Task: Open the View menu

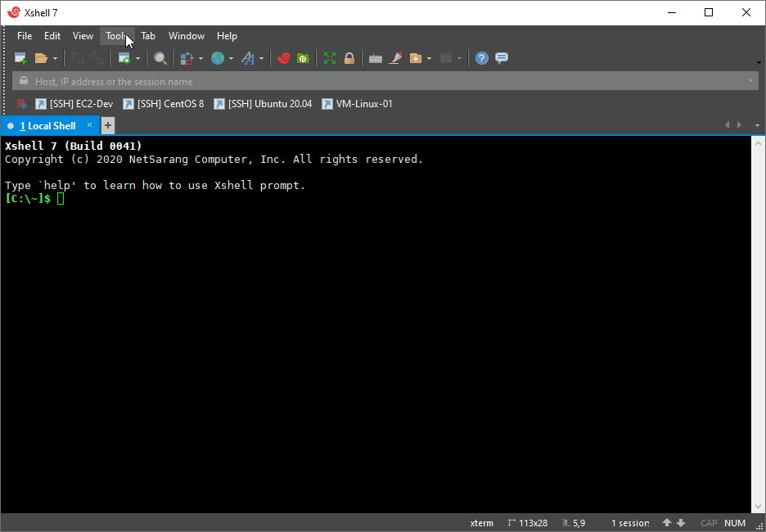Action: click(83, 36)
